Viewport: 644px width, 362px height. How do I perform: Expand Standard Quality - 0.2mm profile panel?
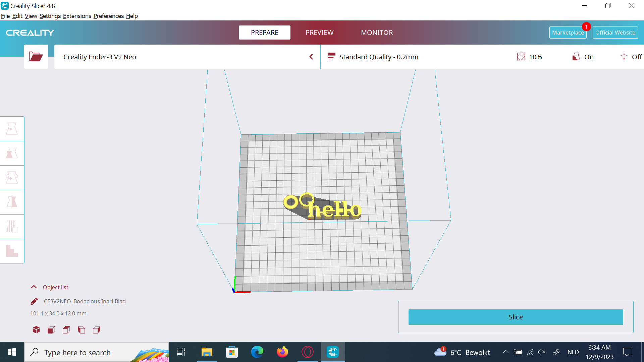[x=379, y=57]
